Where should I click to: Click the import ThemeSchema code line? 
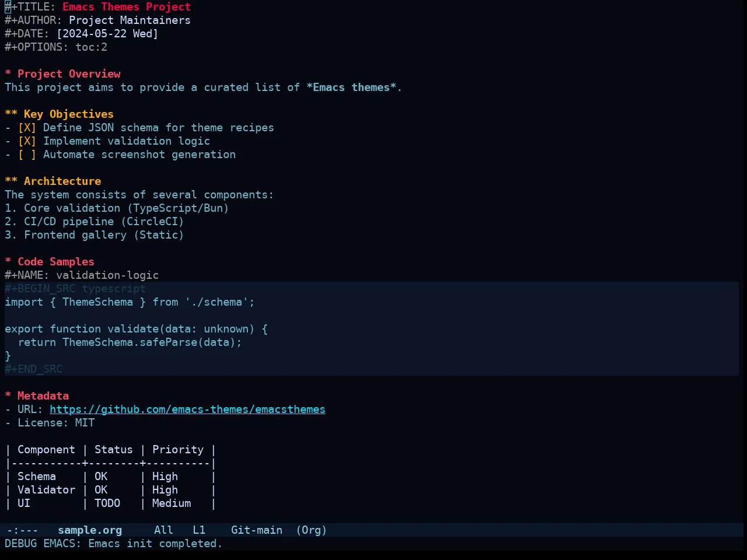point(130,302)
